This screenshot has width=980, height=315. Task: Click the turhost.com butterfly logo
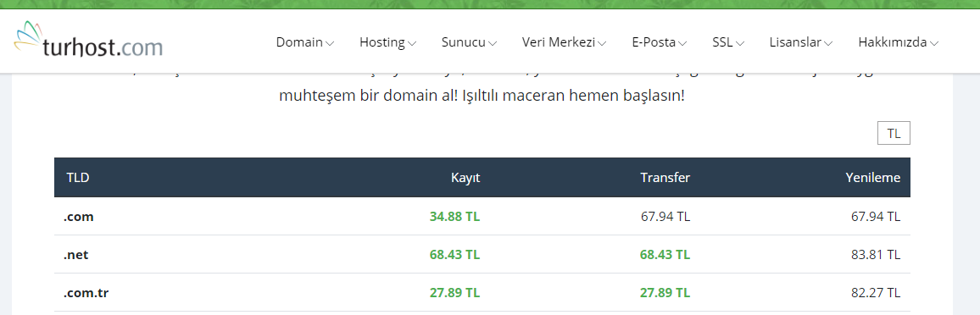(88, 40)
